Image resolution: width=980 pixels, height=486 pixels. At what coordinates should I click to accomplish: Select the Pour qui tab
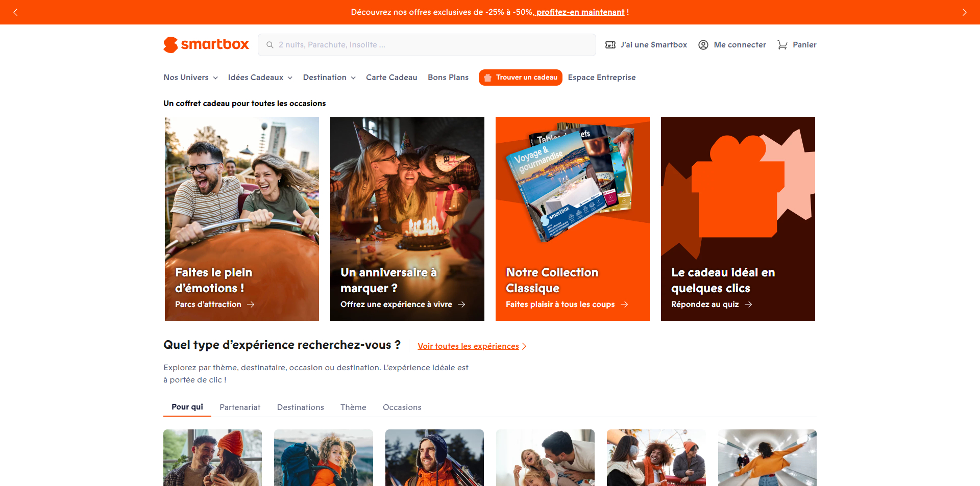(187, 407)
